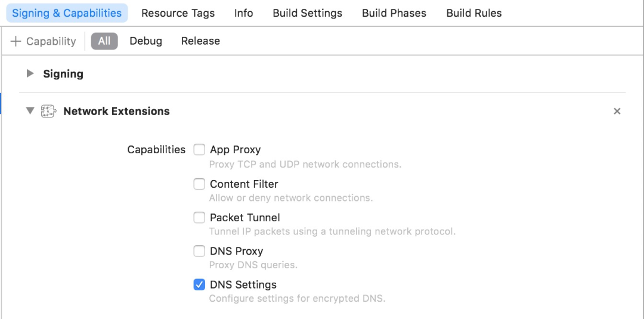Viewport: 644px width, 319px height.
Task: Go to the Build Settings tab
Action: point(307,13)
